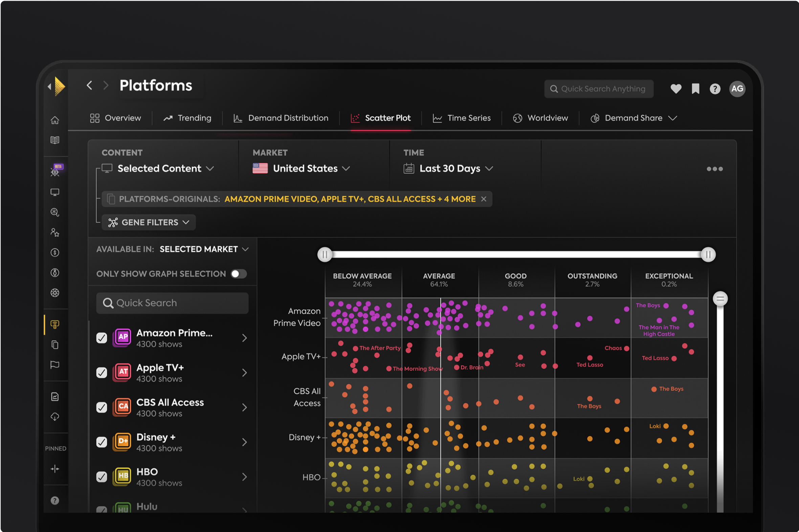799x532 pixels.
Task: Open bookmarks with the bookmark icon
Action: [x=695, y=89]
